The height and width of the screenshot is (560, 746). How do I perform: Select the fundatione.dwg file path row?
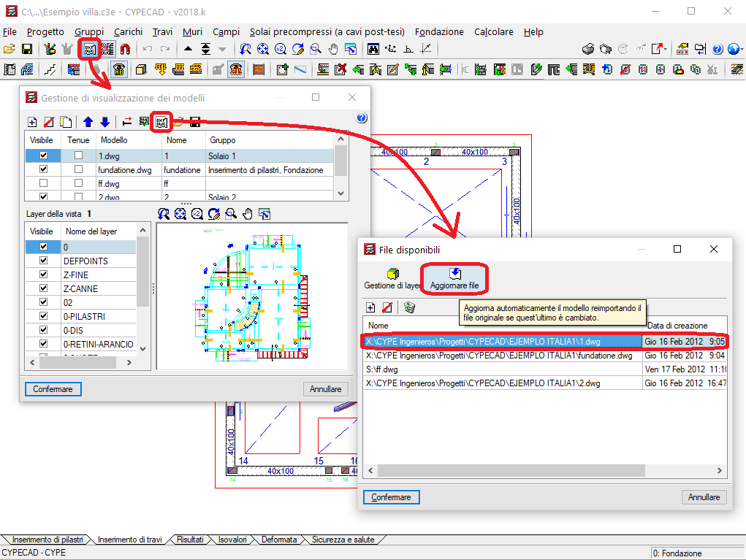(x=545, y=356)
